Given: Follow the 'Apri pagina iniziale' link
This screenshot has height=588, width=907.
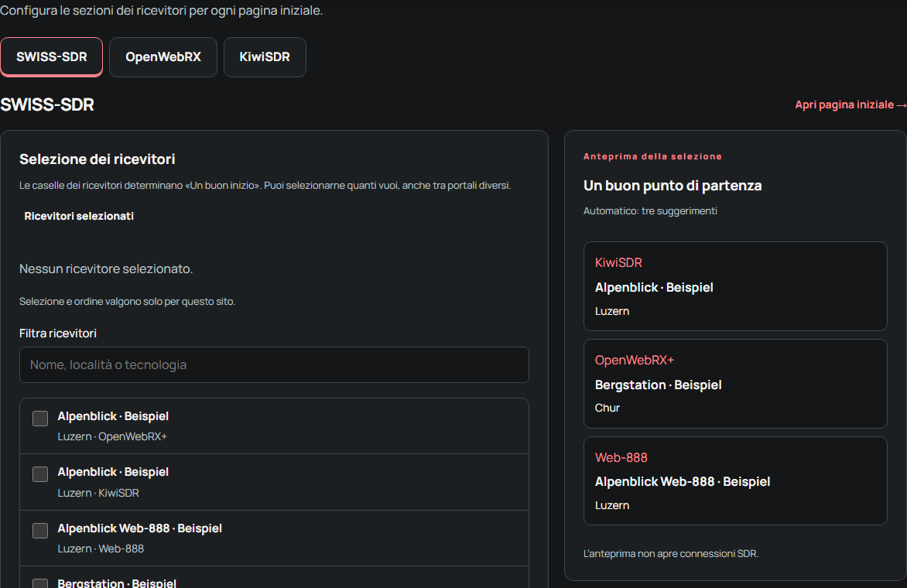Looking at the screenshot, I should 851,104.
